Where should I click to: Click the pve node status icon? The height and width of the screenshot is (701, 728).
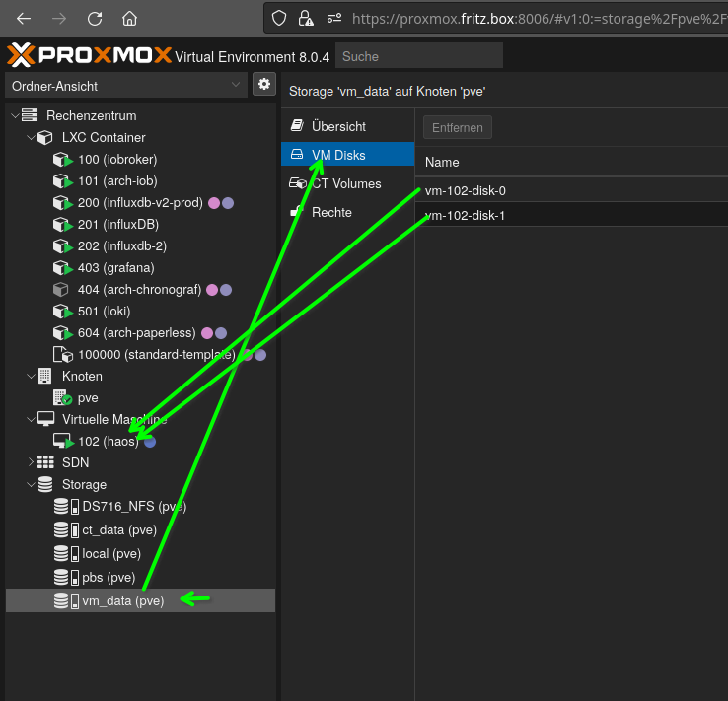tap(63, 398)
